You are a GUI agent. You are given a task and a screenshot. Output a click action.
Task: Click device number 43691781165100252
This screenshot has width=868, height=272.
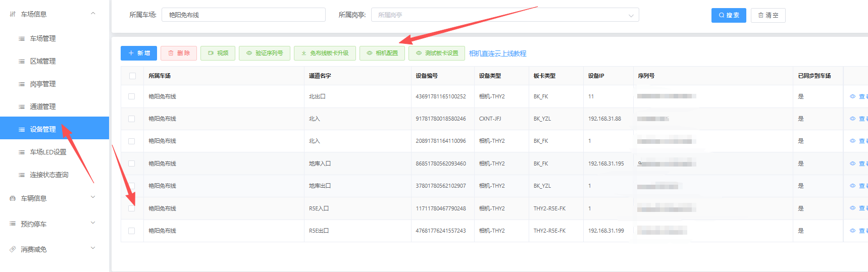(x=441, y=96)
